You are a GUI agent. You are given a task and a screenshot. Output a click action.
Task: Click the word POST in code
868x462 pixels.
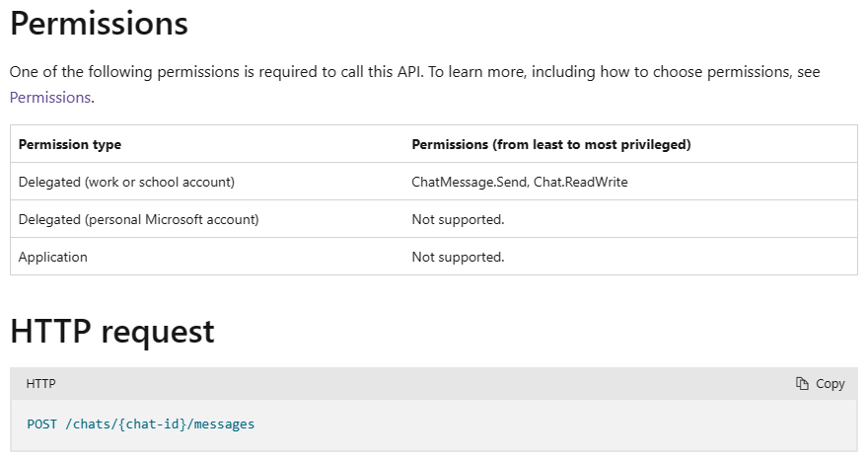click(42, 424)
